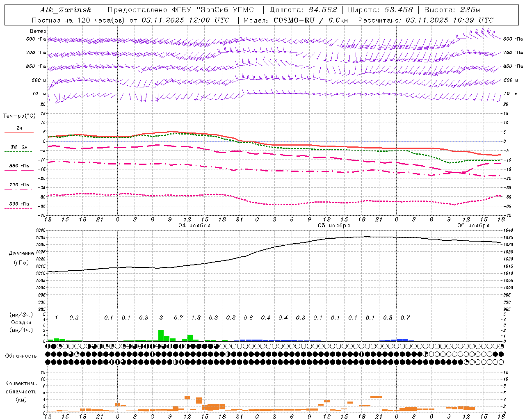Click '10 м' wind level label on left
The image size is (525, 420).
click(39, 94)
